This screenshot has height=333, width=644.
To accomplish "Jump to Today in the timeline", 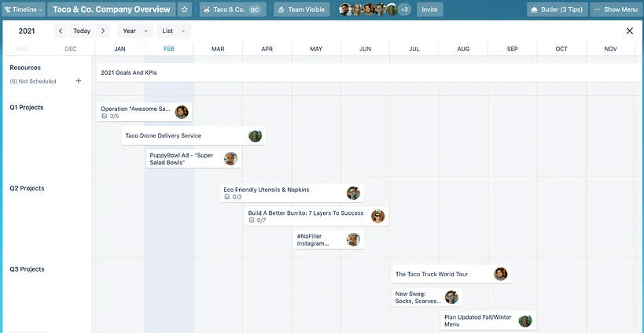I will (82, 31).
